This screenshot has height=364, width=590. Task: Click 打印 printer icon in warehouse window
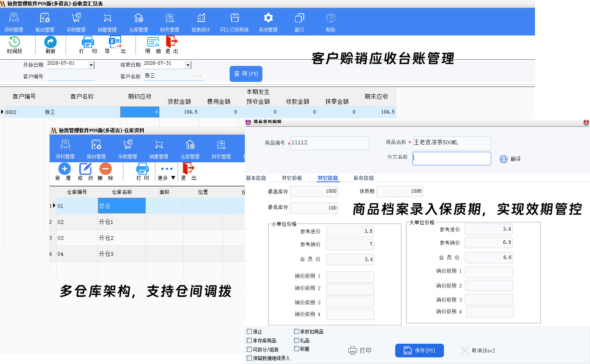point(143,169)
